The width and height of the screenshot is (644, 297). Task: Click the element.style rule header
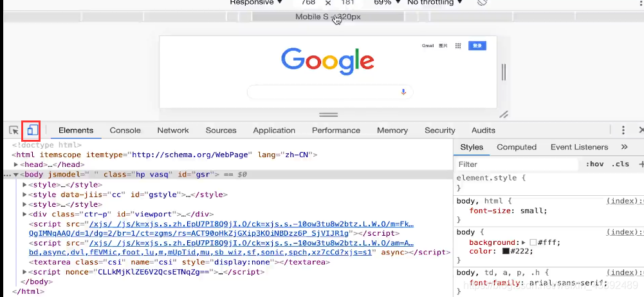492,178
